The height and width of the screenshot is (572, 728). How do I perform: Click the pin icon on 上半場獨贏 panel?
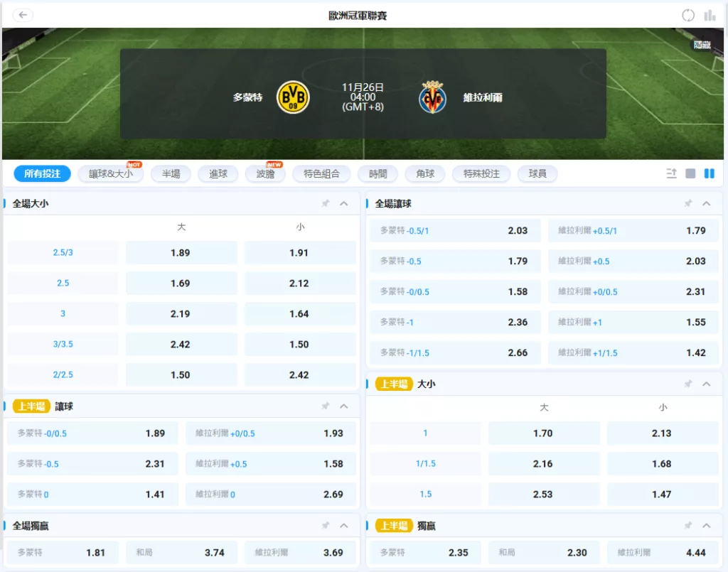coord(688,525)
